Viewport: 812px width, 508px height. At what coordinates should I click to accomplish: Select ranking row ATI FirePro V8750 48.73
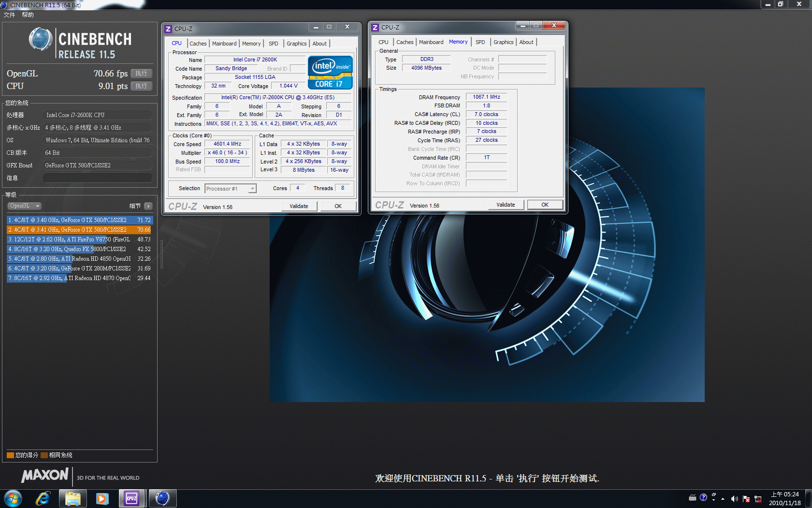(x=79, y=239)
